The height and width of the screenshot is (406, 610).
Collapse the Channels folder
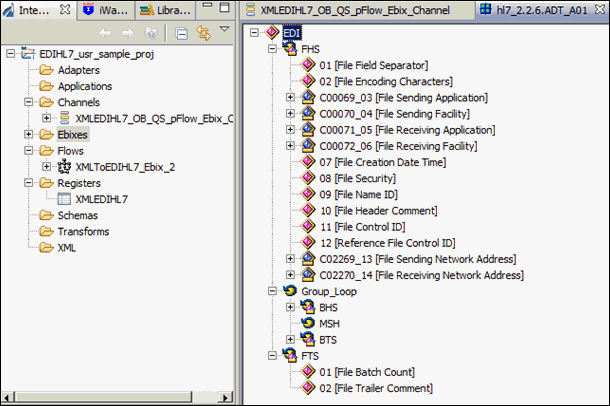(x=28, y=102)
